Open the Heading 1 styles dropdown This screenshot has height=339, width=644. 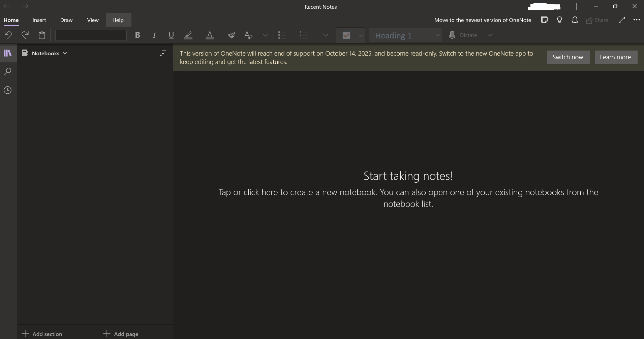pos(405,35)
